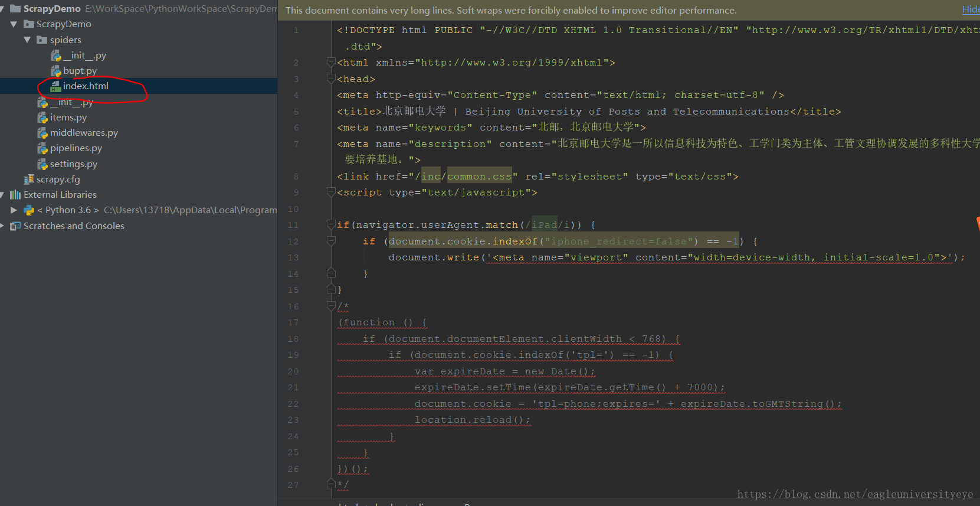
Task: Fold the head tag at line 3
Action: 331,79
